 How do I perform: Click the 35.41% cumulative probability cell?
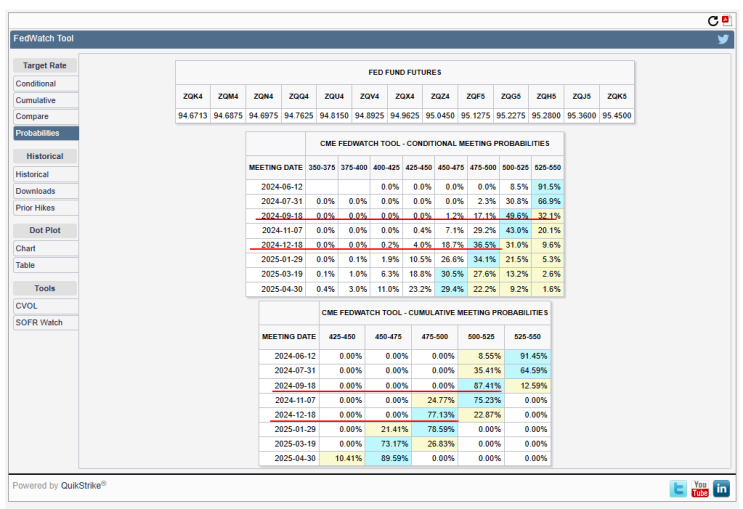(481, 371)
